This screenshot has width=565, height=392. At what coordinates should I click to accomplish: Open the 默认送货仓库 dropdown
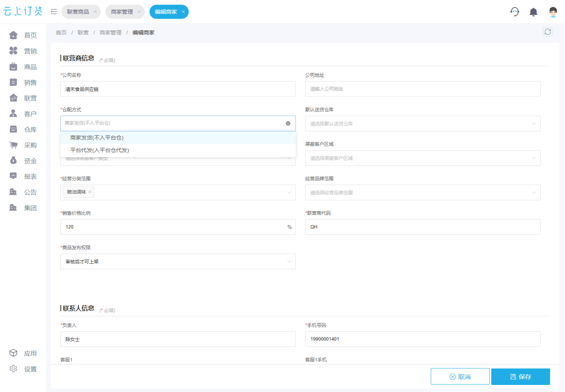tap(423, 123)
